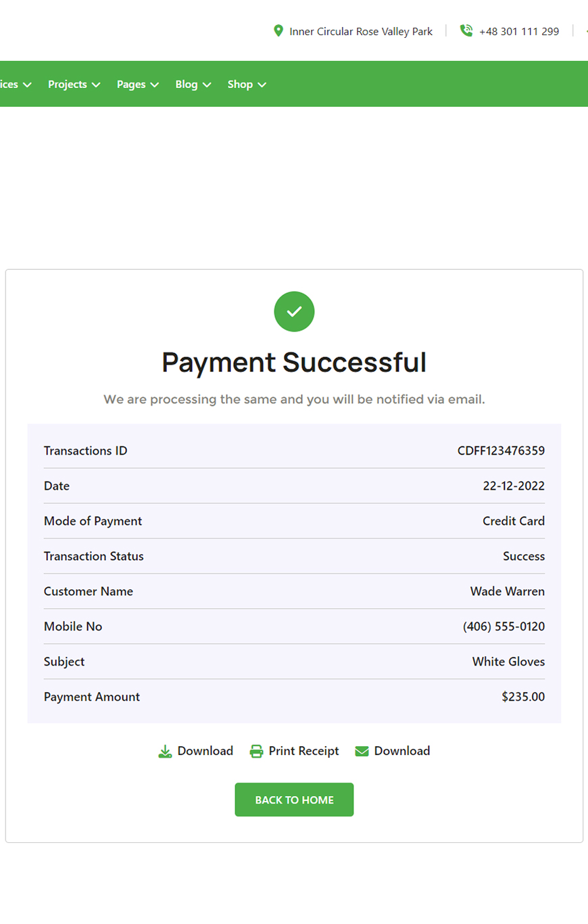Viewport: 588px width, 924px height.
Task: Click the green checkmark success icon
Action: coord(294,312)
